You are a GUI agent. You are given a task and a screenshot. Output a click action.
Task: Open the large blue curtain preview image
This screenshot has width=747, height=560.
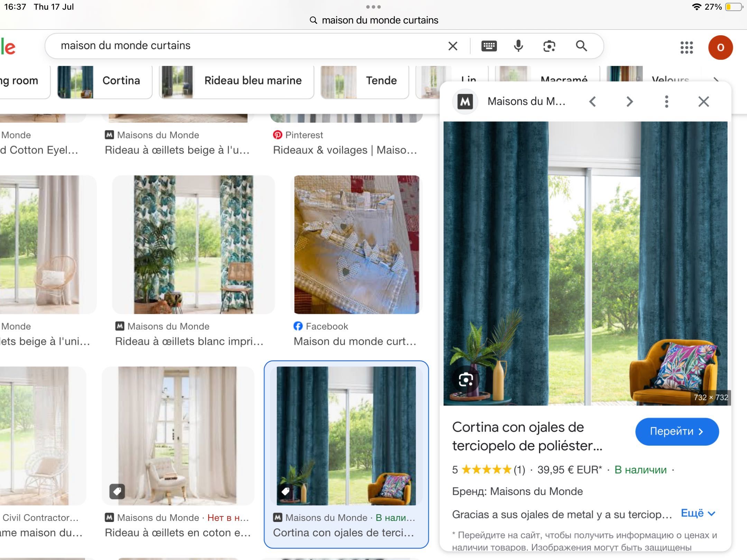(x=585, y=263)
